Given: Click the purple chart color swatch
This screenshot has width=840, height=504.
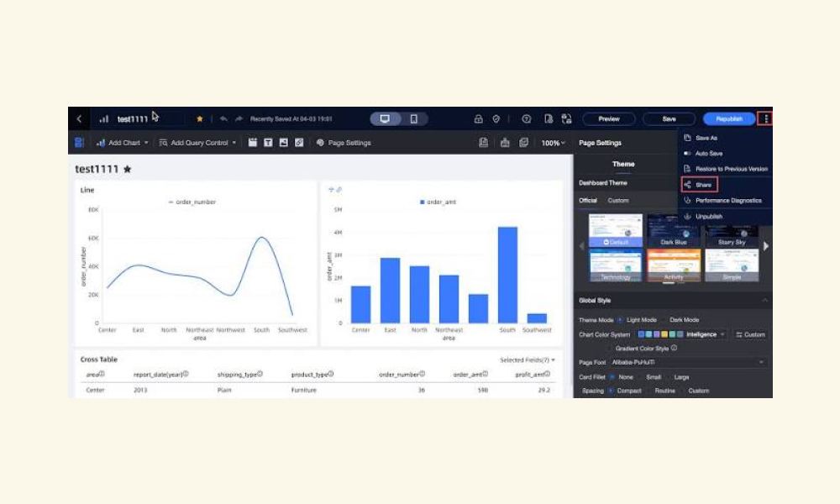Looking at the screenshot, I should tap(656, 334).
